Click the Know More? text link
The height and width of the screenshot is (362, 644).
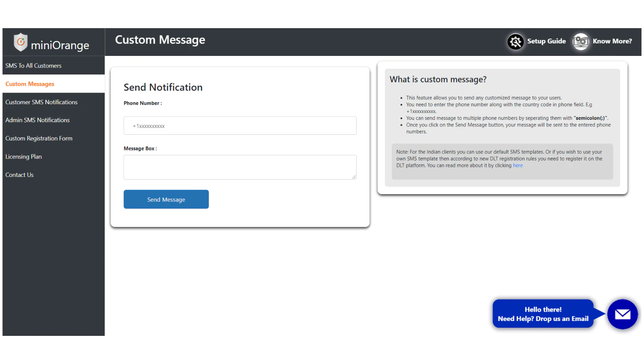click(x=612, y=41)
